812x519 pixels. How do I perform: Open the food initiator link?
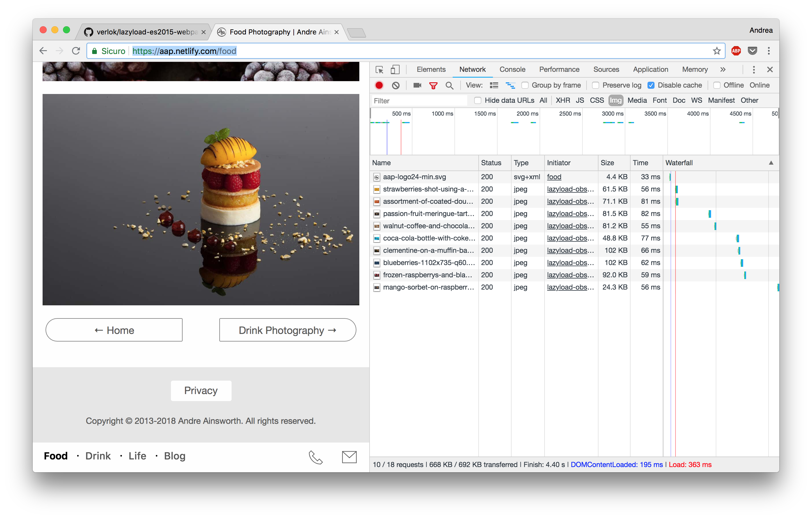pyautogui.click(x=554, y=177)
